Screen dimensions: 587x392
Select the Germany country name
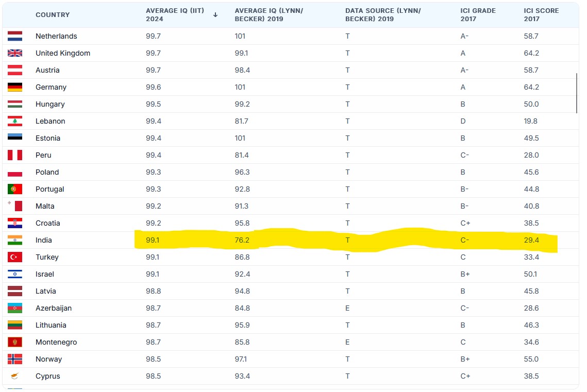51,87
